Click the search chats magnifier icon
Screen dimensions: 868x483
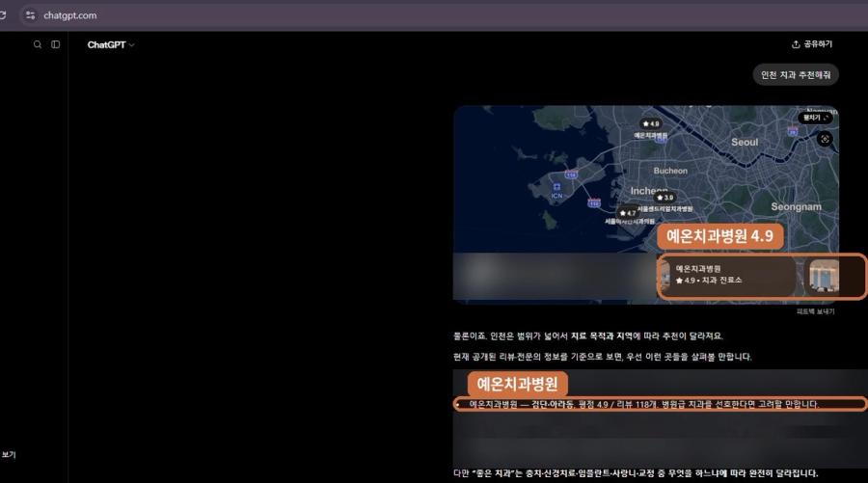click(x=37, y=44)
